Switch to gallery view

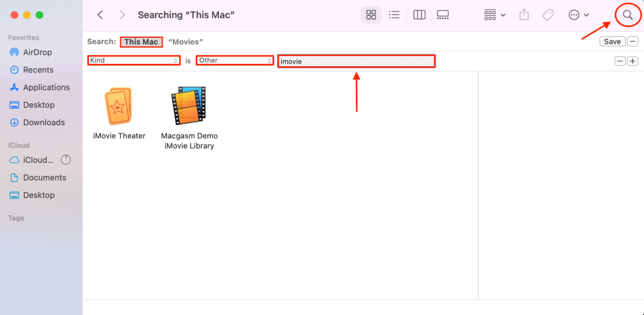443,15
